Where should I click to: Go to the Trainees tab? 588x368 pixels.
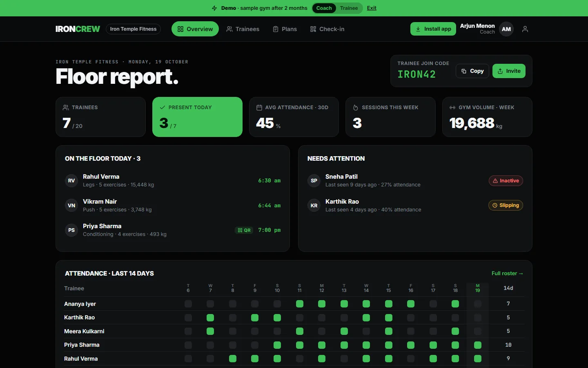pos(243,29)
